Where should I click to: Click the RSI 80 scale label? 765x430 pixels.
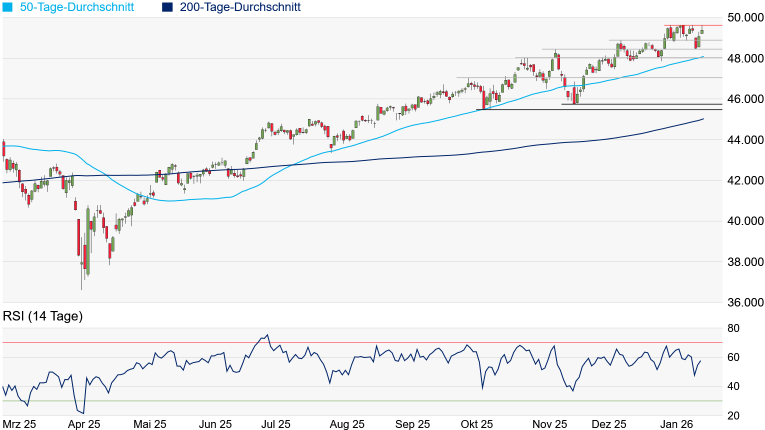[x=733, y=328]
